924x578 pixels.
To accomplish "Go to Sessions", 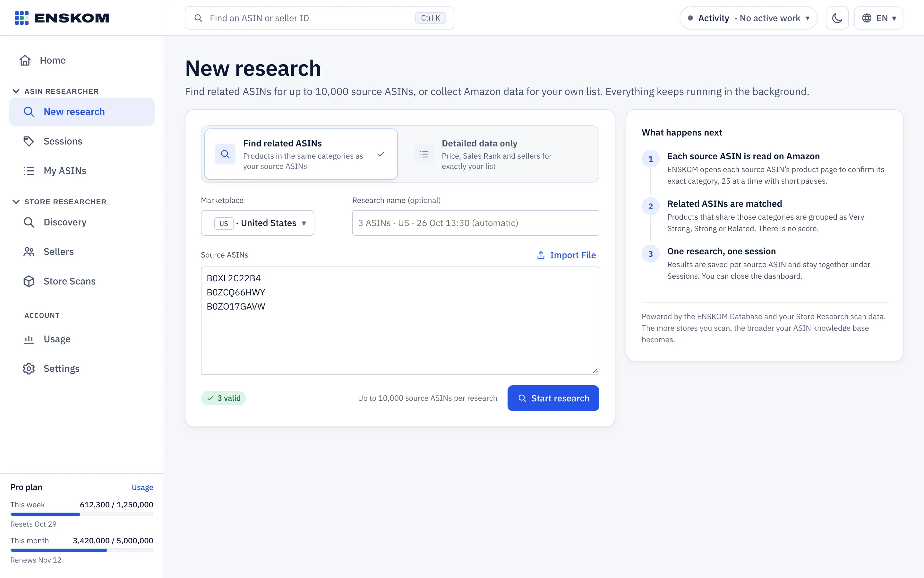I will pos(82,141).
